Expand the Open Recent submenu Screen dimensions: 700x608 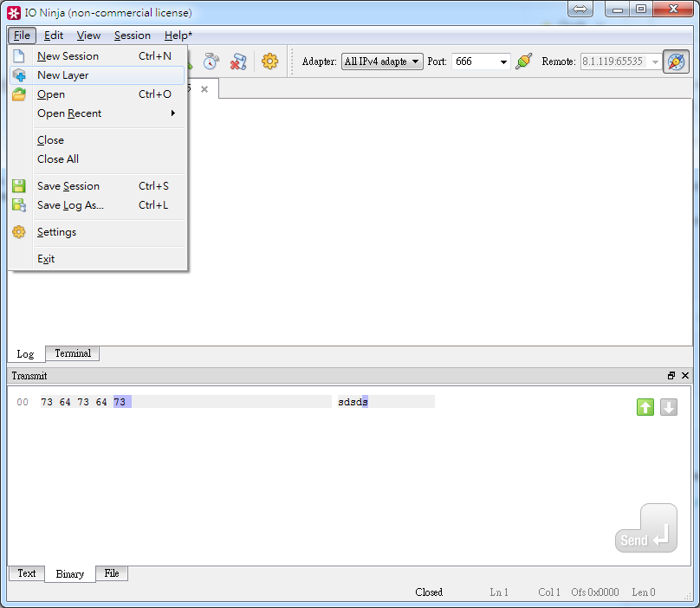point(97,113)
